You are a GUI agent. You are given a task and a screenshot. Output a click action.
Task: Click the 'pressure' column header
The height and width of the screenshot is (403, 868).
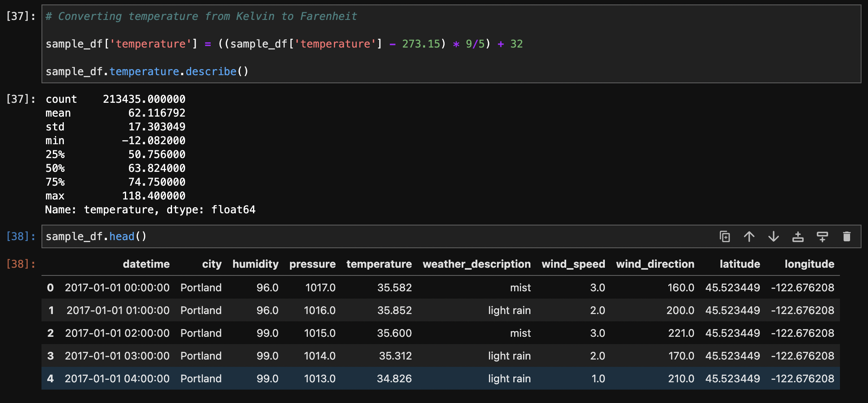pyautogui.click(x=312, y=264)
